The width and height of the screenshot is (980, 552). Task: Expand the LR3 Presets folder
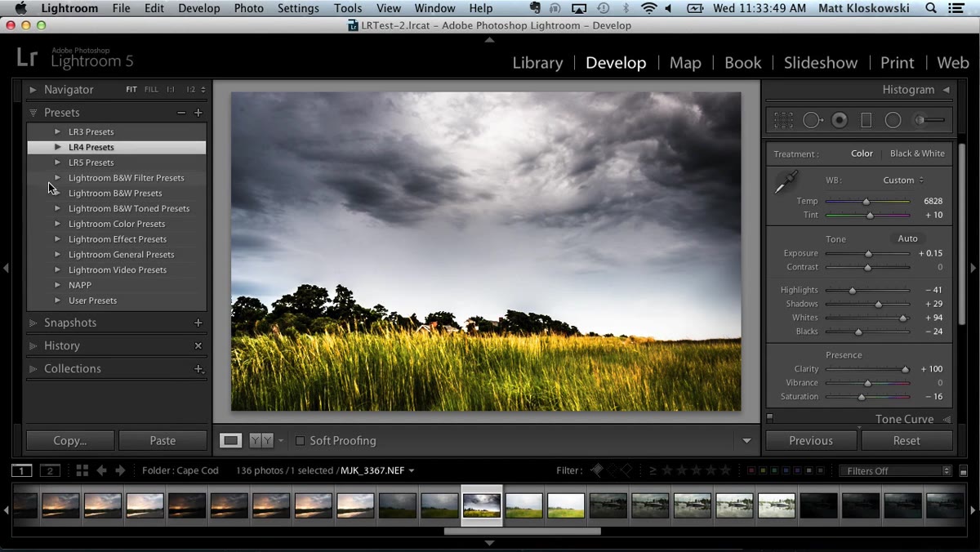click(57, 131)
